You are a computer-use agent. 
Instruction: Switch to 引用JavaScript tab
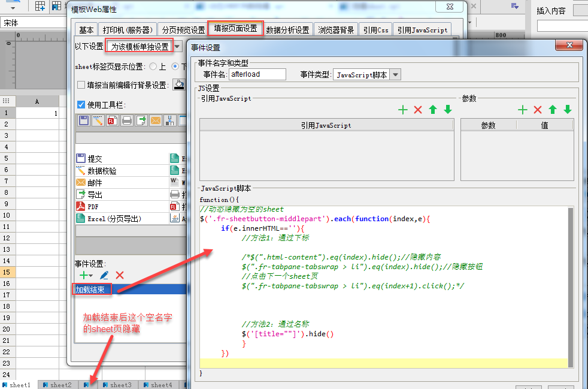click(422, 29)
